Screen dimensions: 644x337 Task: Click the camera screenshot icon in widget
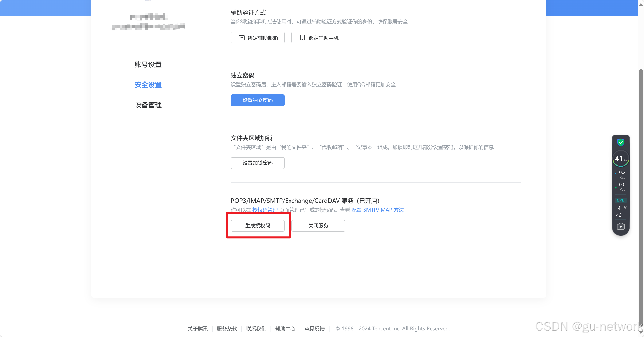click(620, 226)
